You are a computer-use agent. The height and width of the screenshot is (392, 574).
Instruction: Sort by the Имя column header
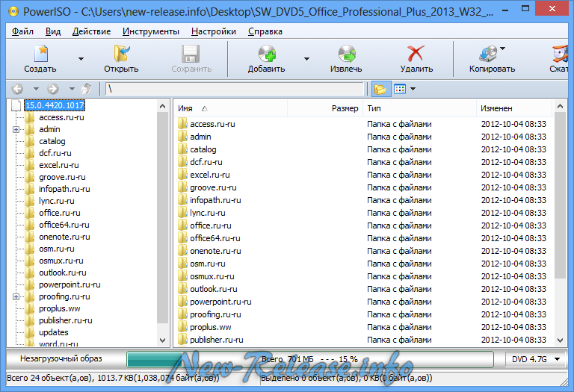tap(230, 108)
